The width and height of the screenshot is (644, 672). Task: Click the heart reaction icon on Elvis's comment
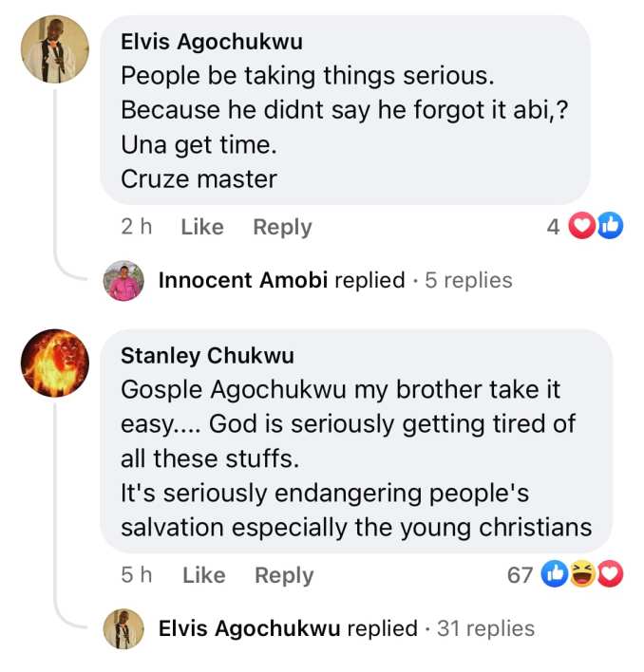point(581,226)
